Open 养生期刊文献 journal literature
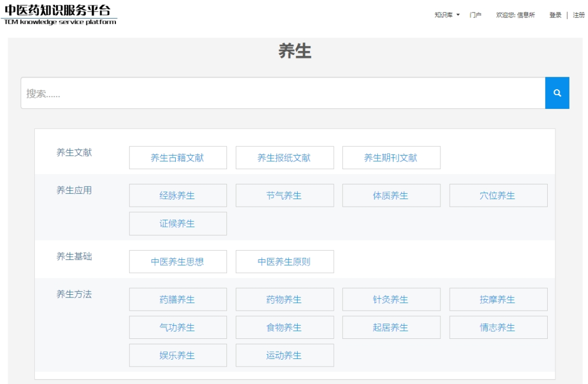This screenshot has height=384, width=588. click(391, 158)
